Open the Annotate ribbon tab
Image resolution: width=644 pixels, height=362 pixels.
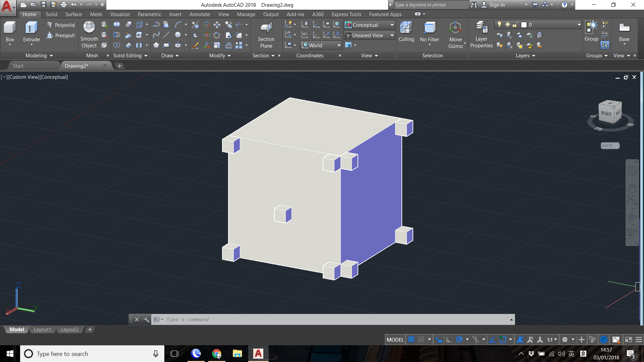tap(200, 14)
